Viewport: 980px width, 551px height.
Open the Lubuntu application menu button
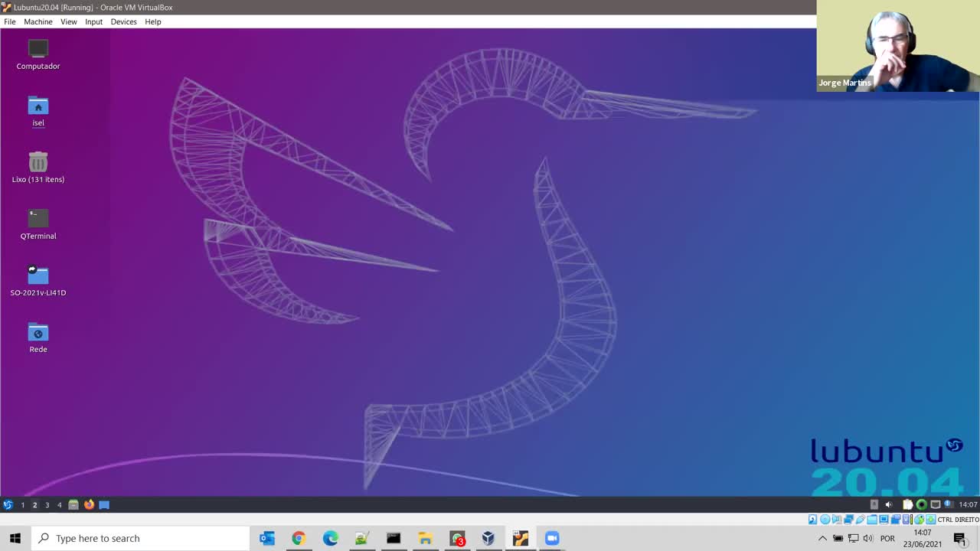[x=8, y=504]
